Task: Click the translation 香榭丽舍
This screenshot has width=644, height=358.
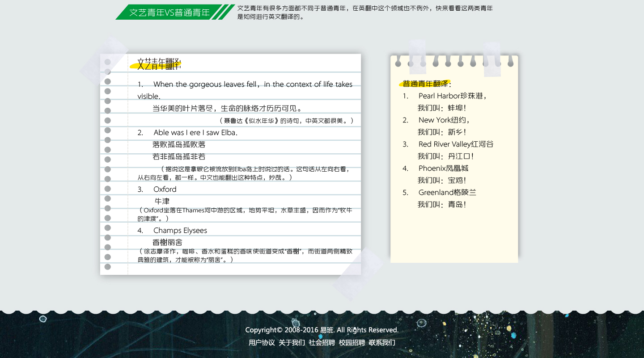Action: (167, 242)
